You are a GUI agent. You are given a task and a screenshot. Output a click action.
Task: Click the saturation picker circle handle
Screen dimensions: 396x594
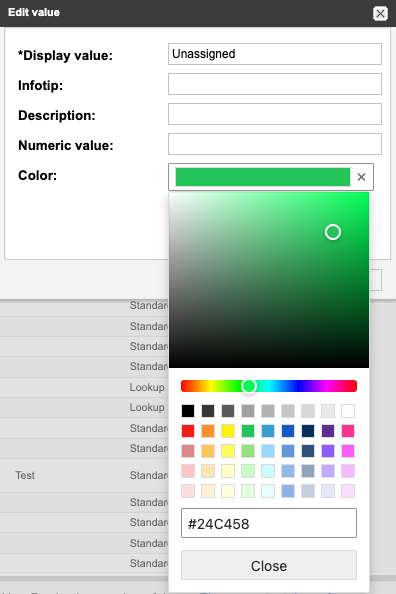tap(333, 232)
